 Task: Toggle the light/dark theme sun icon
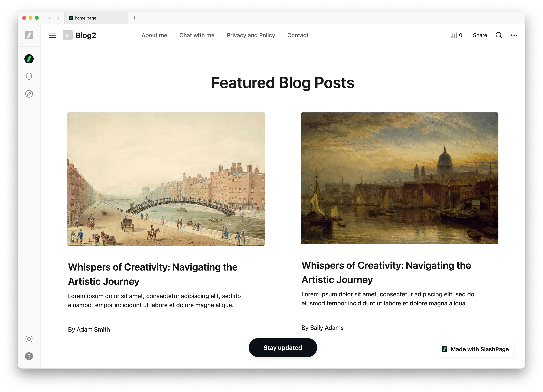[29, 339]
